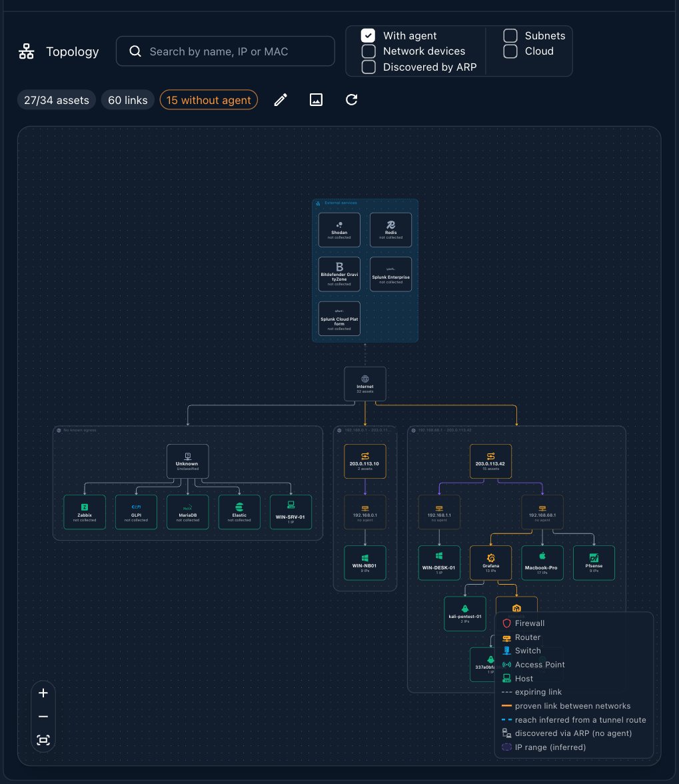The width and height of the screenshot is (679, 784).
Task: Select the Pfsense node
Action: (x=594, y=563)
